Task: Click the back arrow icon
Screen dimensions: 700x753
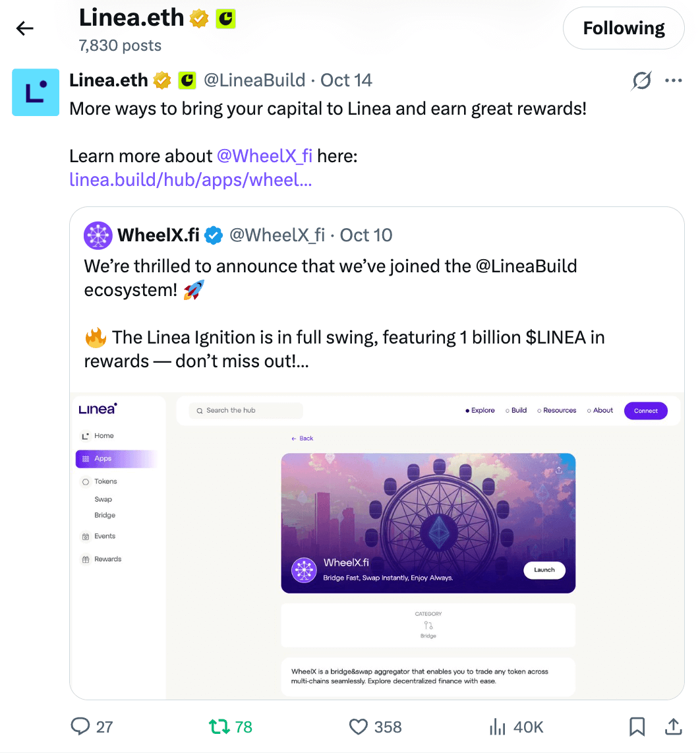Action: [x=25, y=28]
